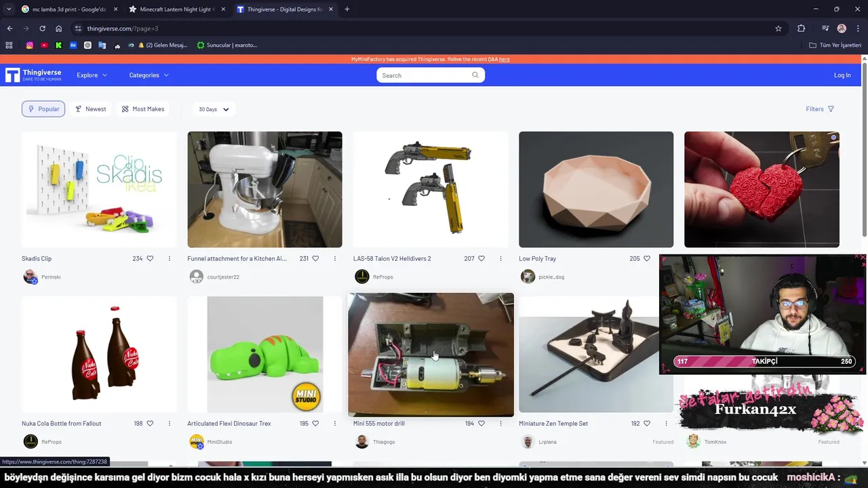Open Chrome three-dot main menu
The height and width of the screenshot is (488, 868).
pyautogui.click(x=858, y=28)
